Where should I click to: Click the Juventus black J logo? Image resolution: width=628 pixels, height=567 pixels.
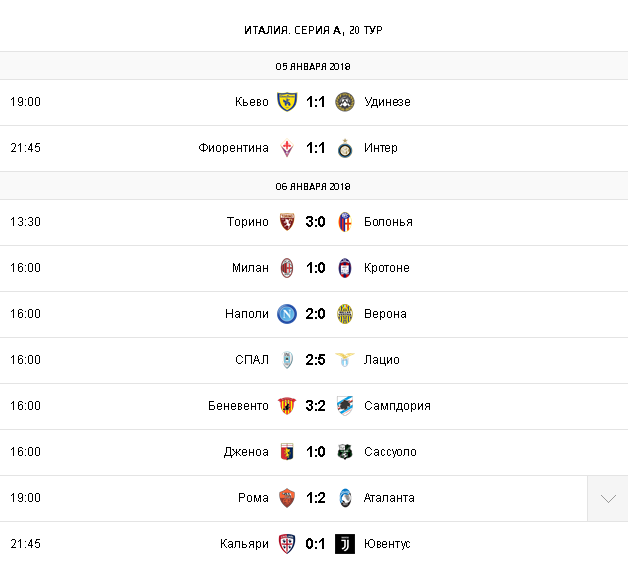point(344,544)
